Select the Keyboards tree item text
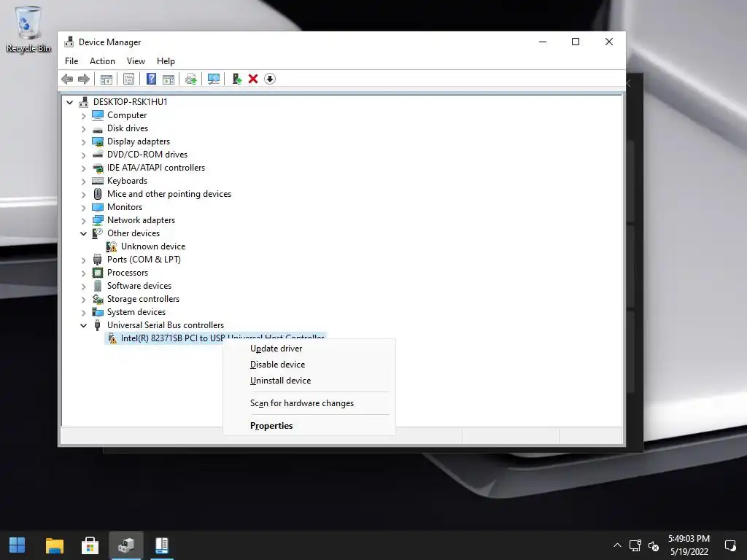The width and height of the screenshot is (747, 560). point(127,181)
